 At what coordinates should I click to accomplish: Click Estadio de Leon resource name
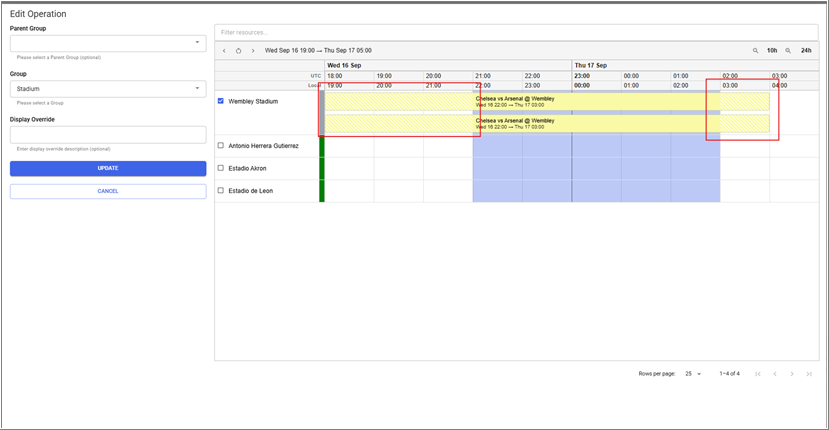coord(251,191)
